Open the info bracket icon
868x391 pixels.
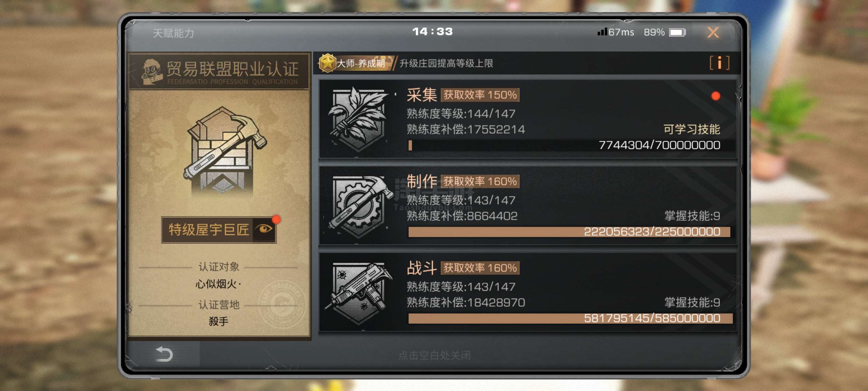tap(719, 63)
